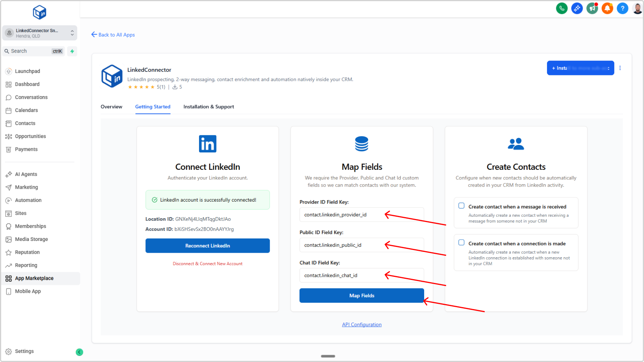Click the user profile avatar
The width and height of the screenshot is (644, 362).
pyautogui.click(x=637, y=8)
